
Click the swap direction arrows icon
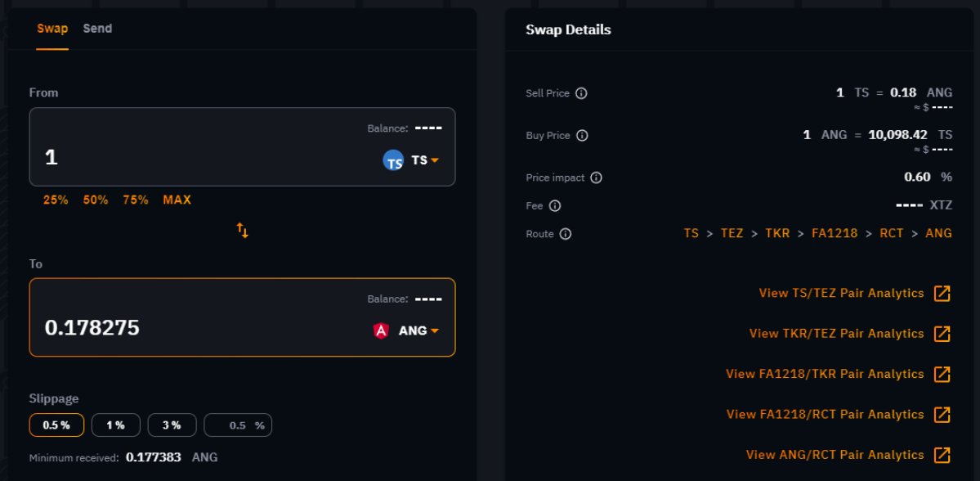coord(243,231)
